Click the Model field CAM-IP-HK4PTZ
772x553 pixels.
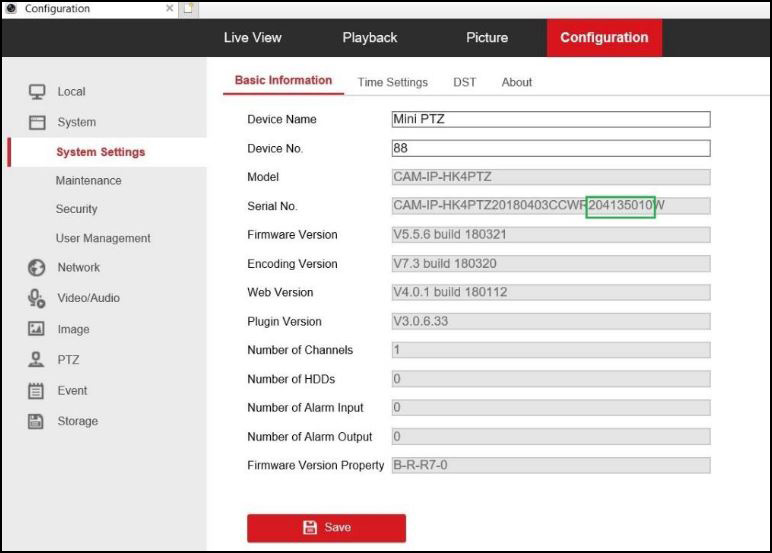[551, 177]
